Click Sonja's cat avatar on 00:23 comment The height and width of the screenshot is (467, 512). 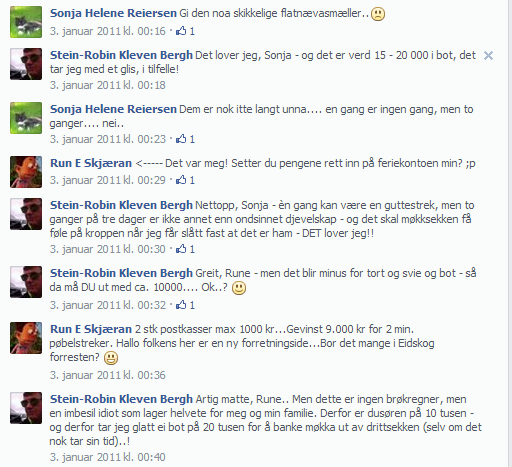pos(26,118)
